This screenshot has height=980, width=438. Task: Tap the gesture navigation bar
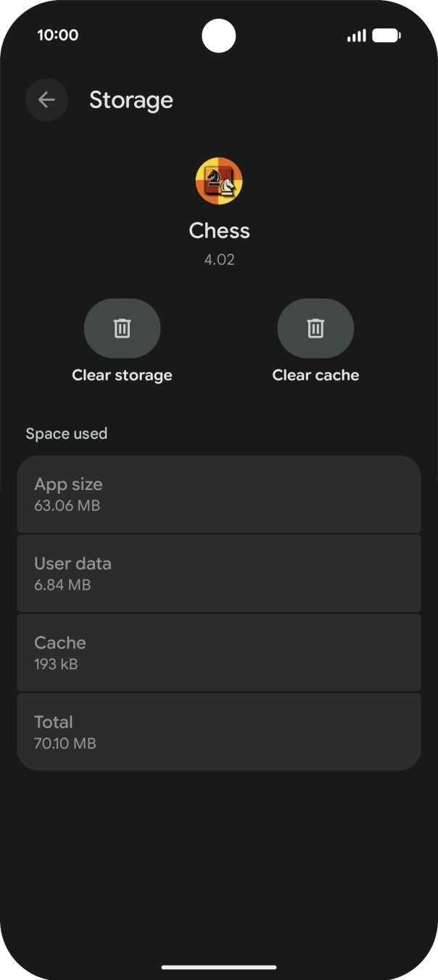click(219, 966)
